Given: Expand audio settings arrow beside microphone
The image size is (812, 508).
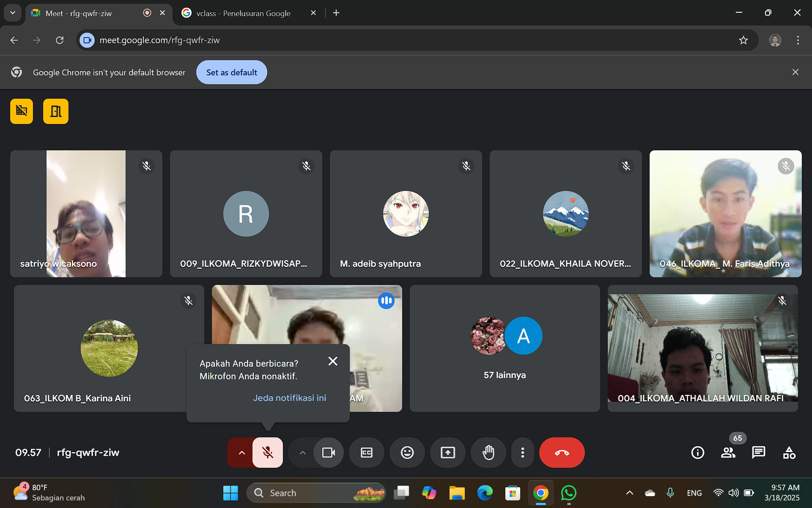Looking at the screenshot, I should 241,453.
